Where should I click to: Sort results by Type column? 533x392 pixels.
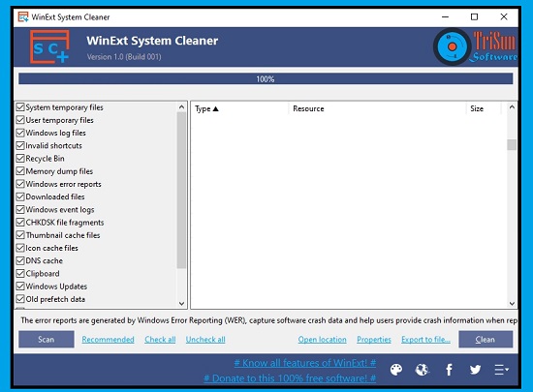pos(240,108)
